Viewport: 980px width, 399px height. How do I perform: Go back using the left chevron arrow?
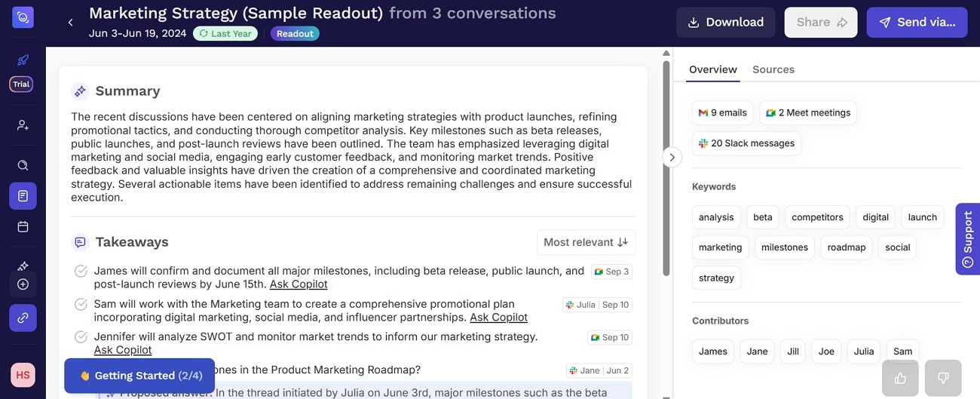pyautogui.click(x=70, y=23)
